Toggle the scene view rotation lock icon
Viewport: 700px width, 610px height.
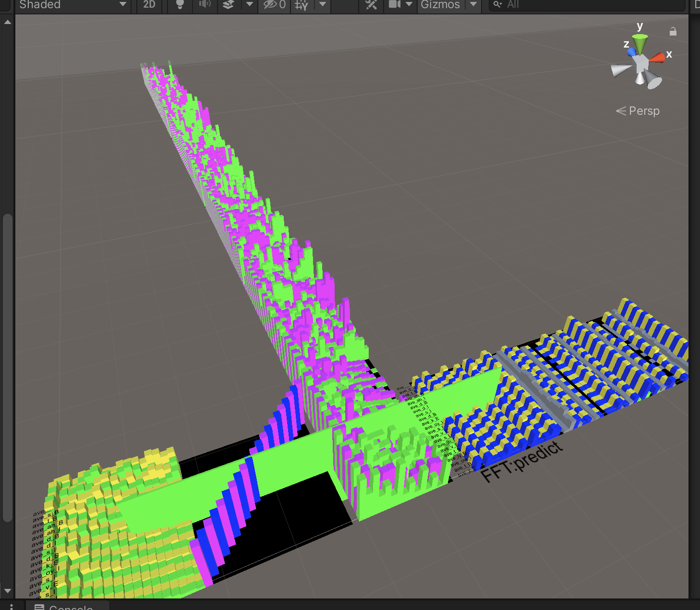(673, 32)
